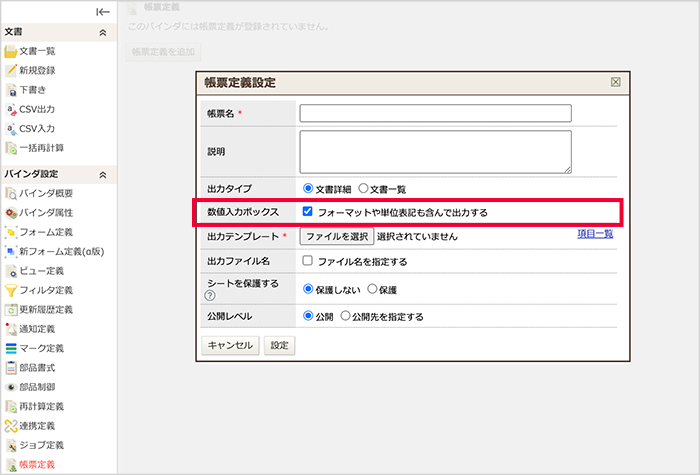Select 公開先を指定する radio

tap(345, 316)
